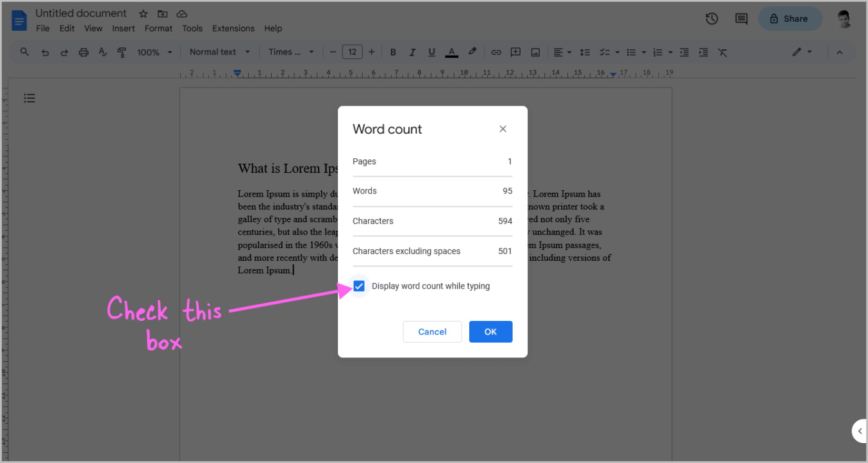
Task: Check the cloud save status icon
Action: [181, 13]
